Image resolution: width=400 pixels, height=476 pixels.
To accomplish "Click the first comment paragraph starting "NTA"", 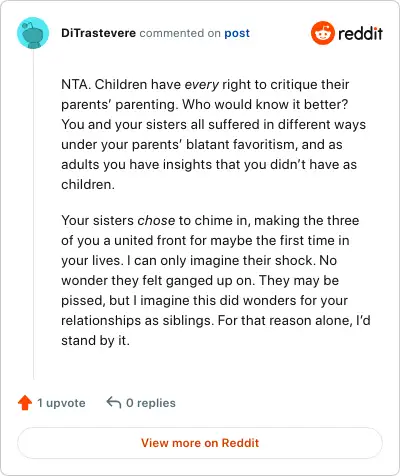I will click(x=213, y=134).
